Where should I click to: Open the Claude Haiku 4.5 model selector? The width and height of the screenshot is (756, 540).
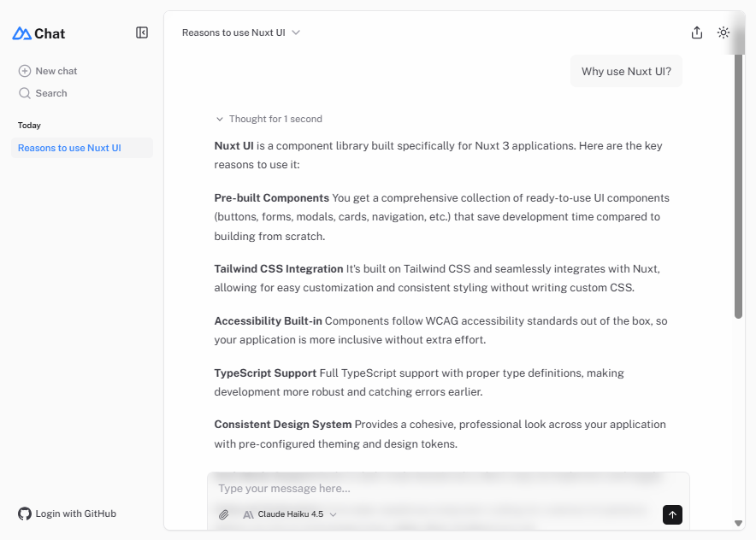[x=290, y=514]
